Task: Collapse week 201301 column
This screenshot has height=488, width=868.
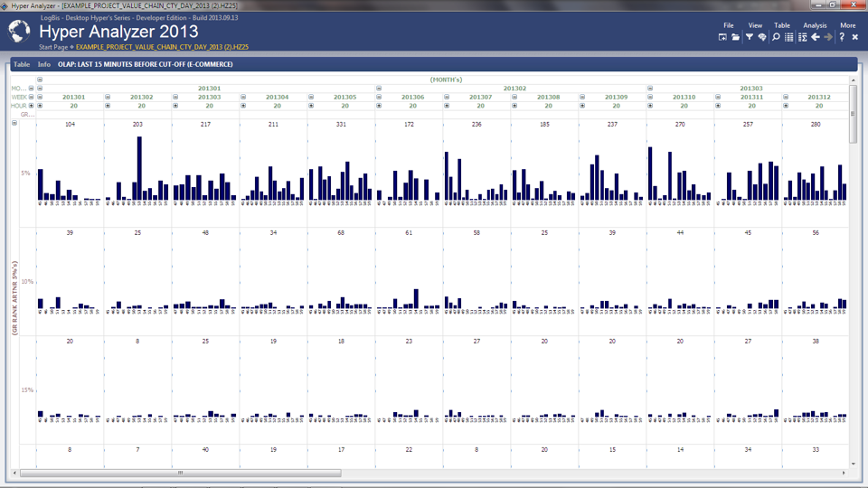Action: [x=40, y=97]
